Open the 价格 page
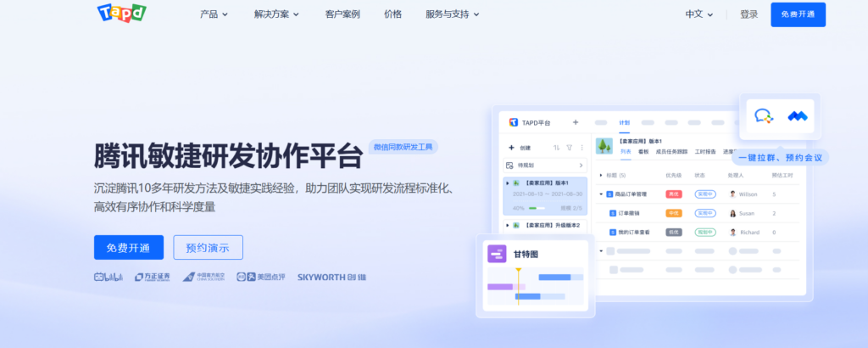This screenshot has height=348, width=868. [x=393, y=14]
